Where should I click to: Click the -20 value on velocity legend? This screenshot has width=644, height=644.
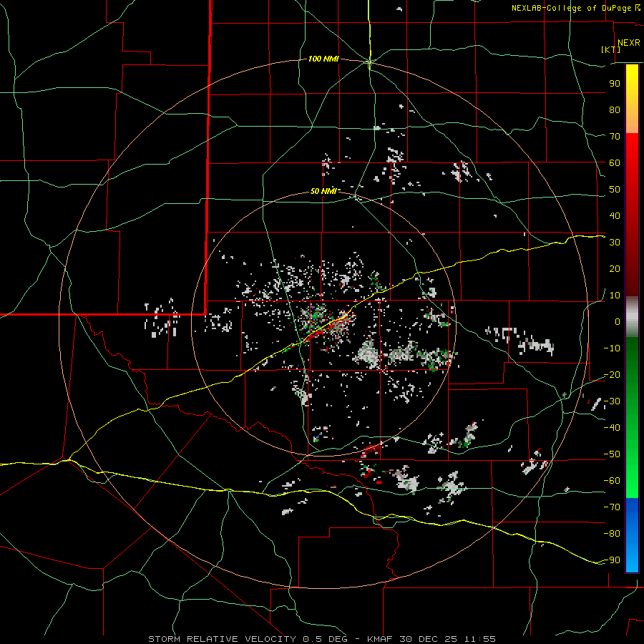[x=612, y=375]
